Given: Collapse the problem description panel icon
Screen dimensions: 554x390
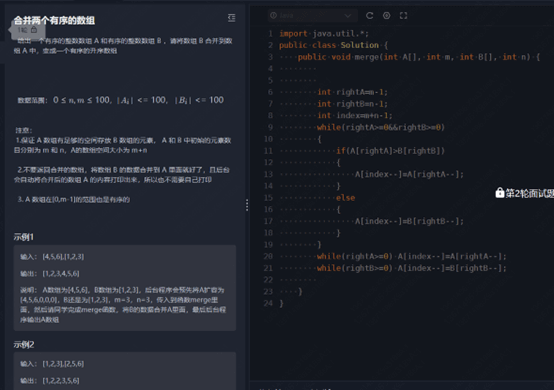Looking at the screenshot, I should [231, 18].
